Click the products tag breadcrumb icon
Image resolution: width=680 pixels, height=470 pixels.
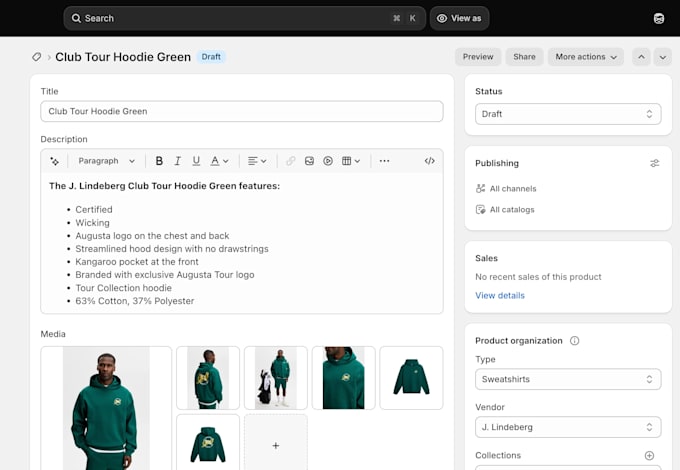tap(36, 57)
